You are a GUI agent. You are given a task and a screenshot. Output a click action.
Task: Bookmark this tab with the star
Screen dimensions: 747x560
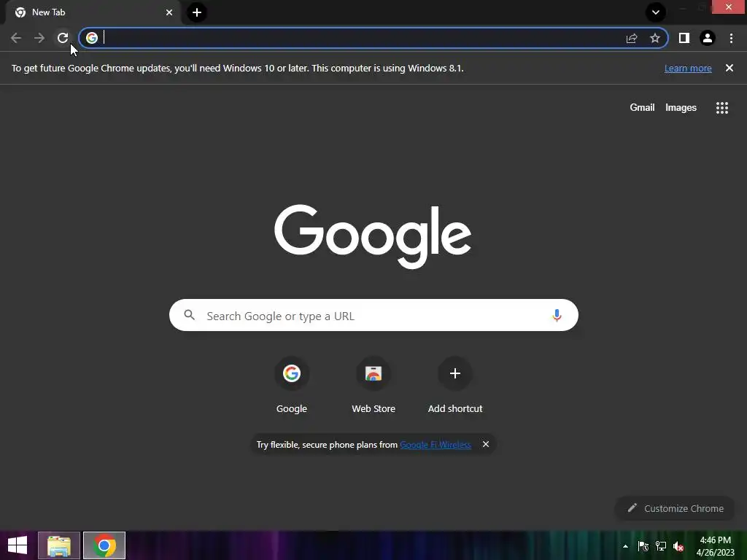pos(655,38)
